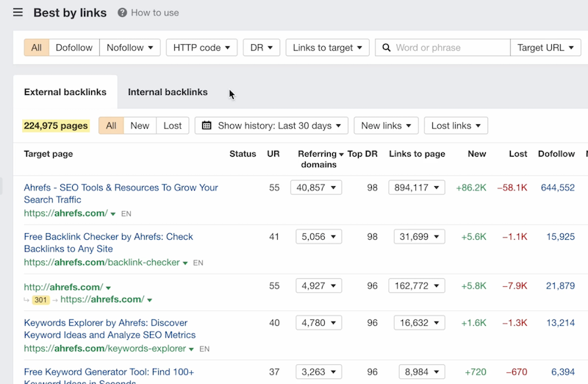The height and width of the screenshot is (384, 588).
Task: Open the hamburger menu icon
Action: [18, 13]
